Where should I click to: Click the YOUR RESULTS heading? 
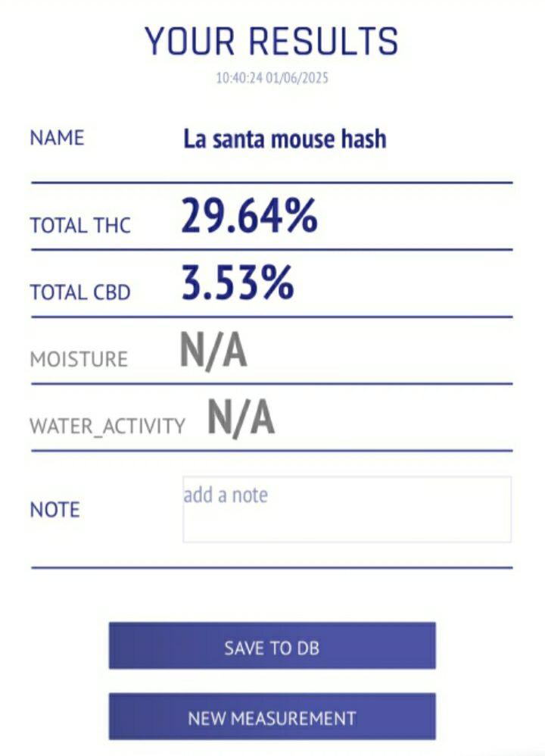point(272,41)
